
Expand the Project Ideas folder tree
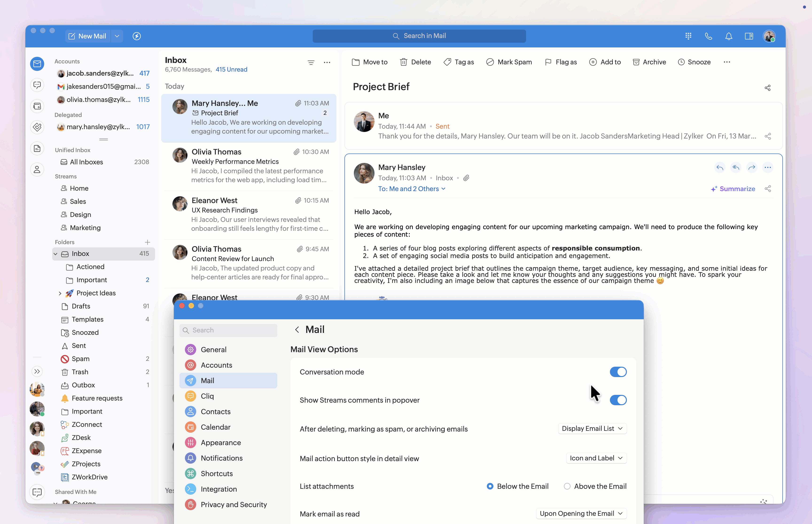(60, 293)
